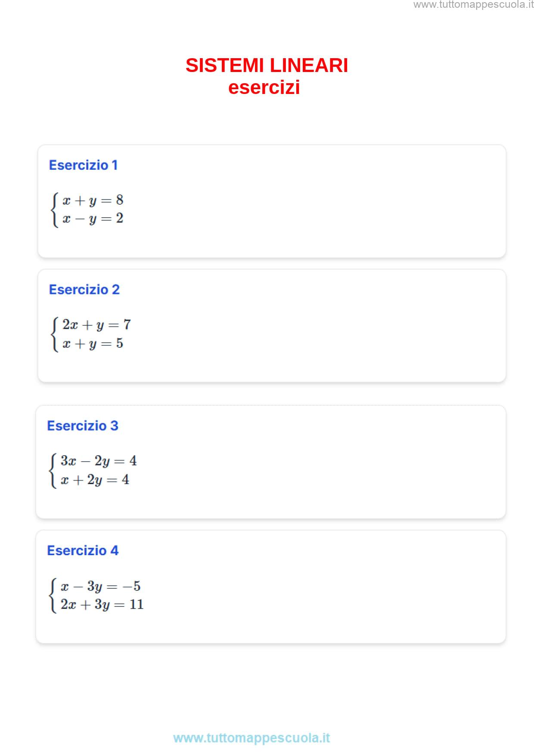
Task: Click the red SISTEMI LINEARI title
Action: 267,66
